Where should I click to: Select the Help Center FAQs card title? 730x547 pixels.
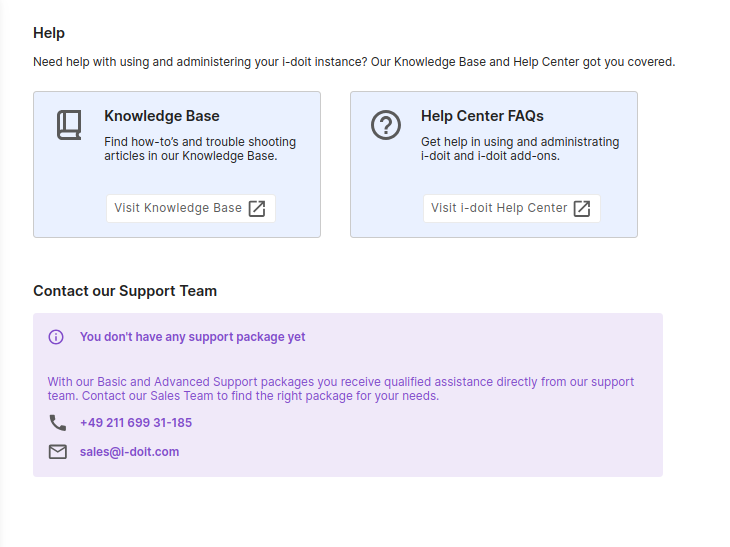(x=482, y=116)
